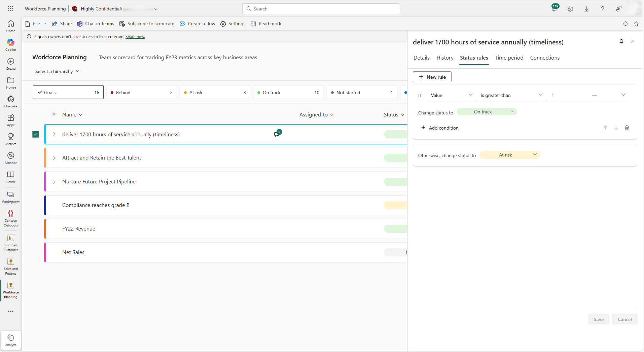Toggle the Behind status filter
The width and height of the screenshot is (644, 352).
[142, 93]
